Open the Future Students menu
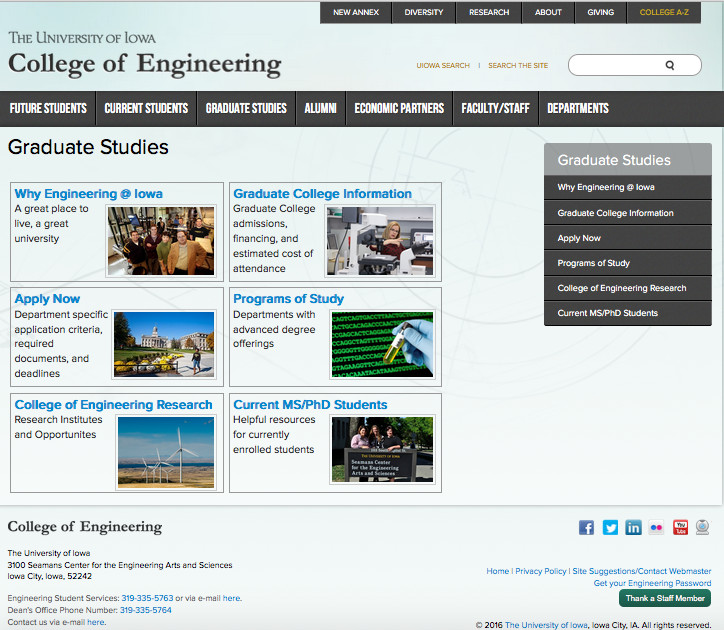 (x=48, y=108)
